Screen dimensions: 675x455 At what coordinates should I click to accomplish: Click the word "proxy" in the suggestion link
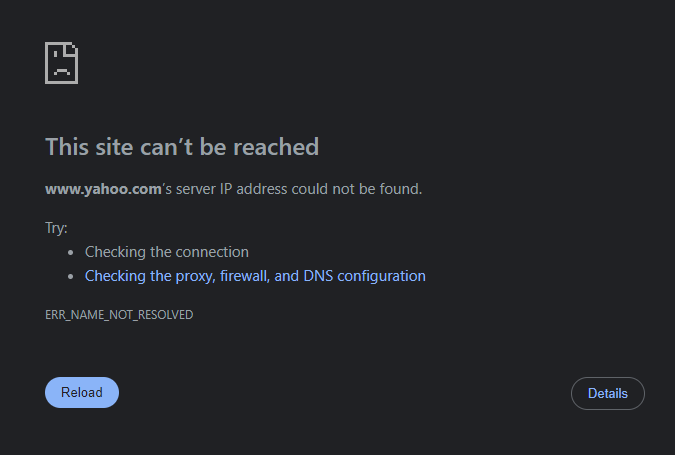tap(191, 276)
